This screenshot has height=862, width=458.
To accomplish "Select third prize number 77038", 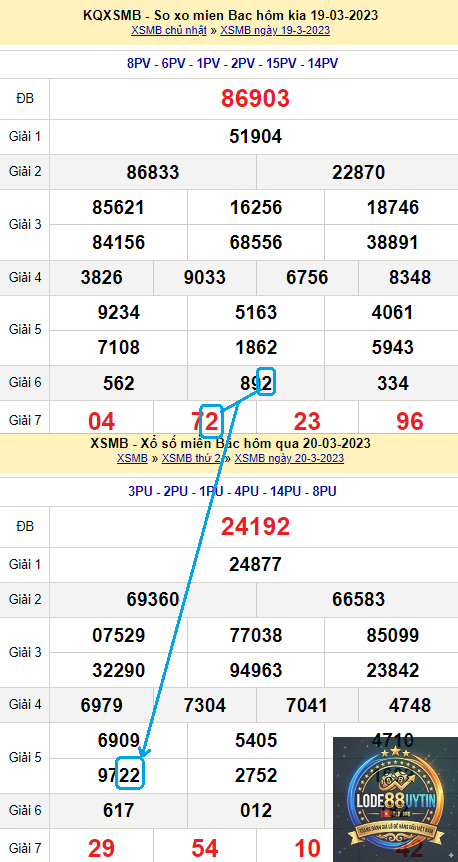I will 256,635.
